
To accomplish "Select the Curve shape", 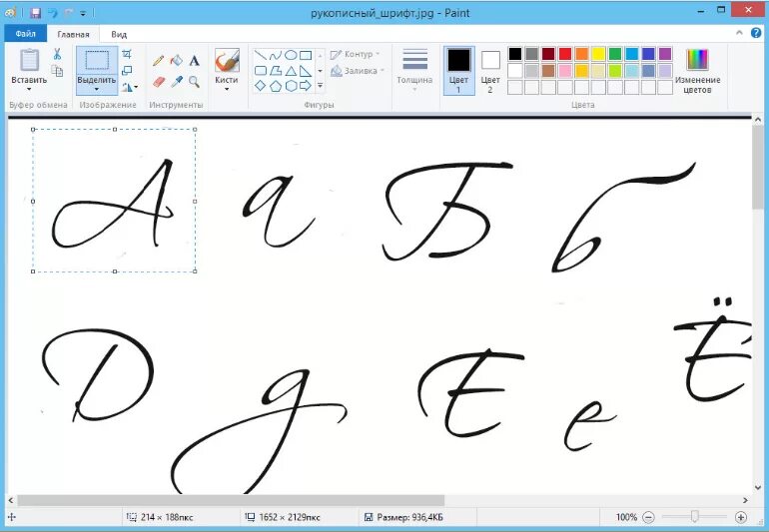I will click(x=276, y=55).
